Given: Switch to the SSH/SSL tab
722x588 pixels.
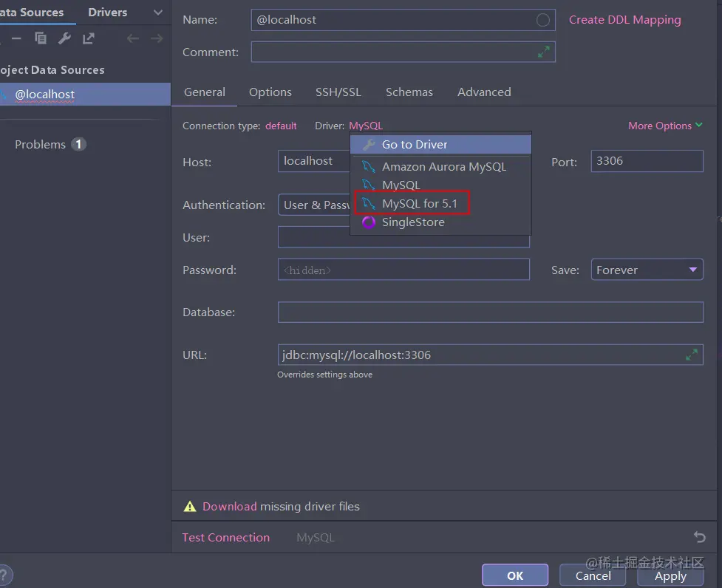Looking at the screenshot, I should [x=338, y=92].
